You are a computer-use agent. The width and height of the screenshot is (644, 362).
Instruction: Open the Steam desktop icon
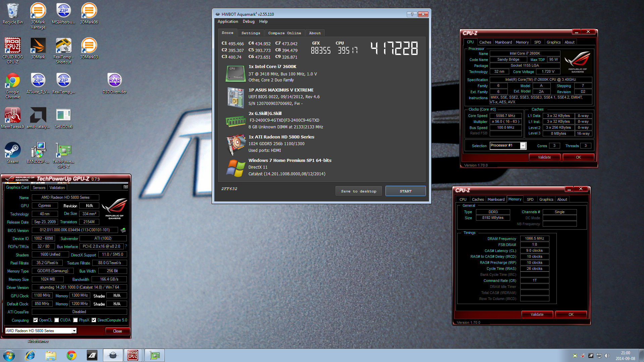point(13,153)
